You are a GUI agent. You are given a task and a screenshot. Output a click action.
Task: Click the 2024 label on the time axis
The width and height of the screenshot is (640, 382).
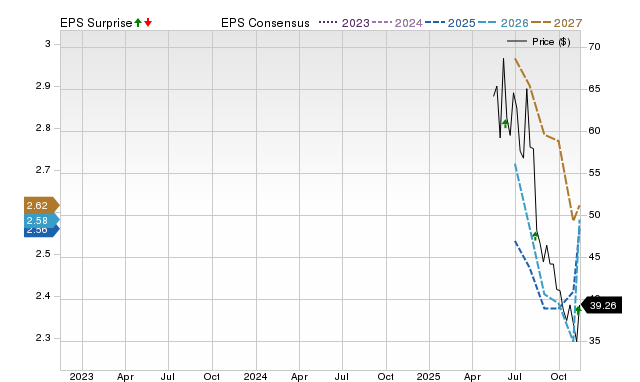[x=256, y=376]
